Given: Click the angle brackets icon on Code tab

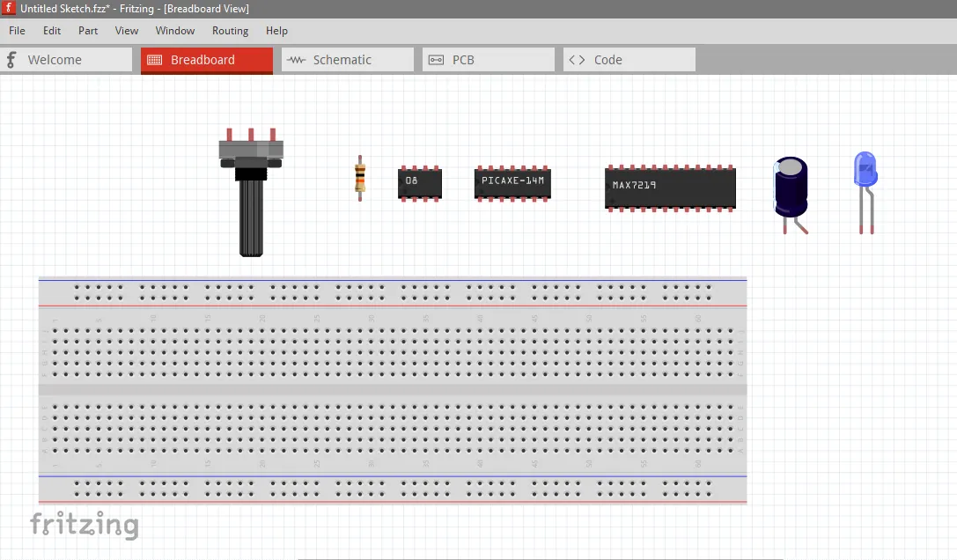Looking at the screenshot, I should [577, 60].
